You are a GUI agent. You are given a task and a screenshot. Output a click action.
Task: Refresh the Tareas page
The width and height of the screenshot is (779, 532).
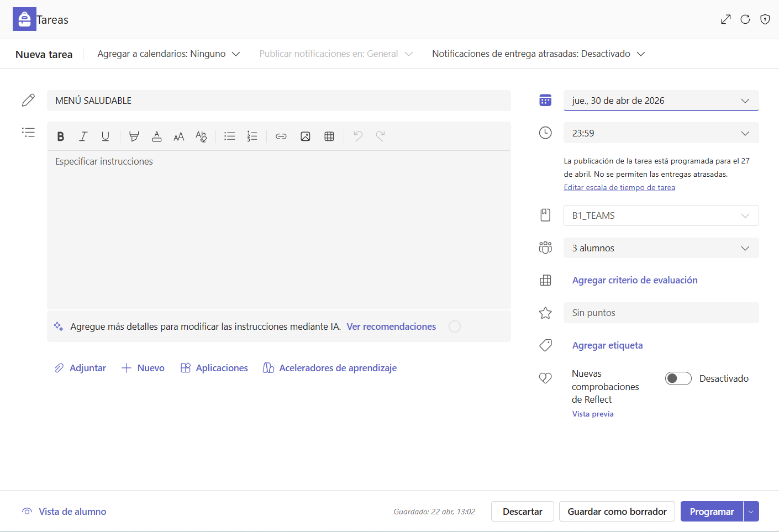[x=745, y=19]
